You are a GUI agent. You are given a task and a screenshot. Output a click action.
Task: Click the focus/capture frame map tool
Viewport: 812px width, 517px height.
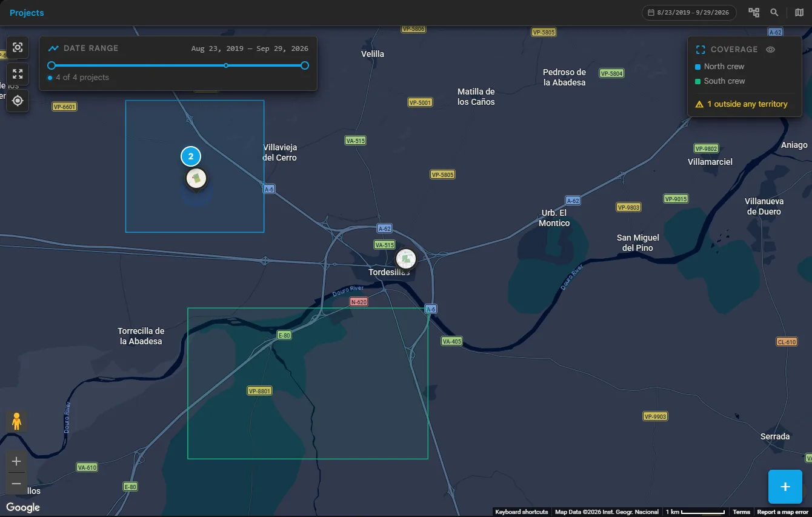point(18,47)
